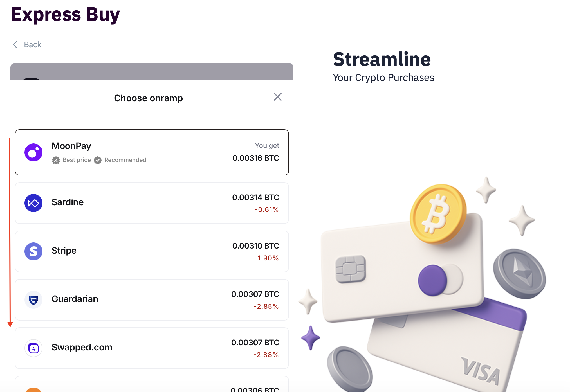Click the Stripe S logo icon
The height and width of the screenshot is (392, 570).
[x=33, y=251]
